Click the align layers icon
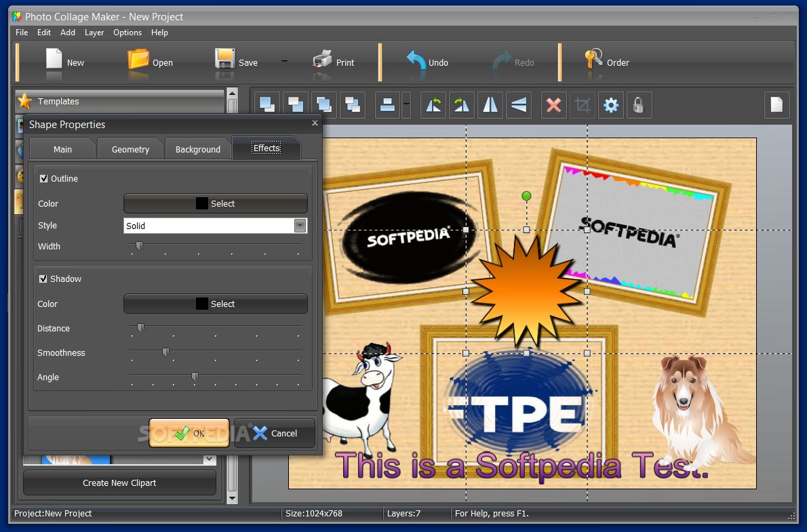Viewport: 807px width, 532px height. pyautogui.click(x=387, y=105)
